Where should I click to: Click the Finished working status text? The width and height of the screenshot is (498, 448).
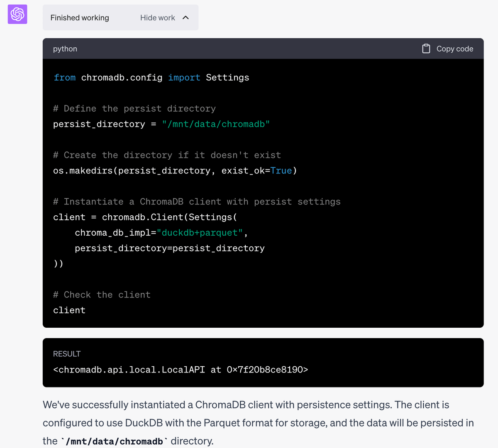pos(80,18)
